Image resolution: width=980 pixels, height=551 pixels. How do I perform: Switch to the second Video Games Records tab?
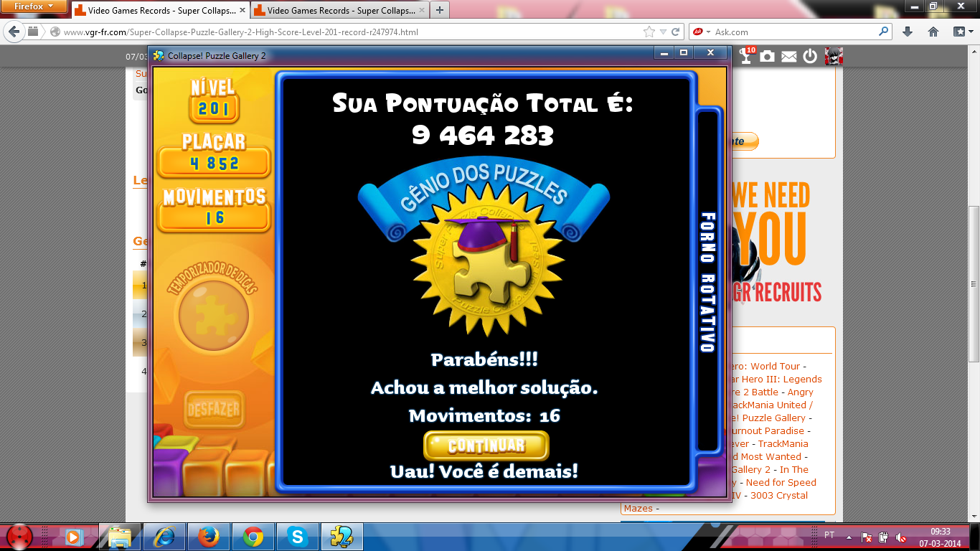(x=337, y=11)
